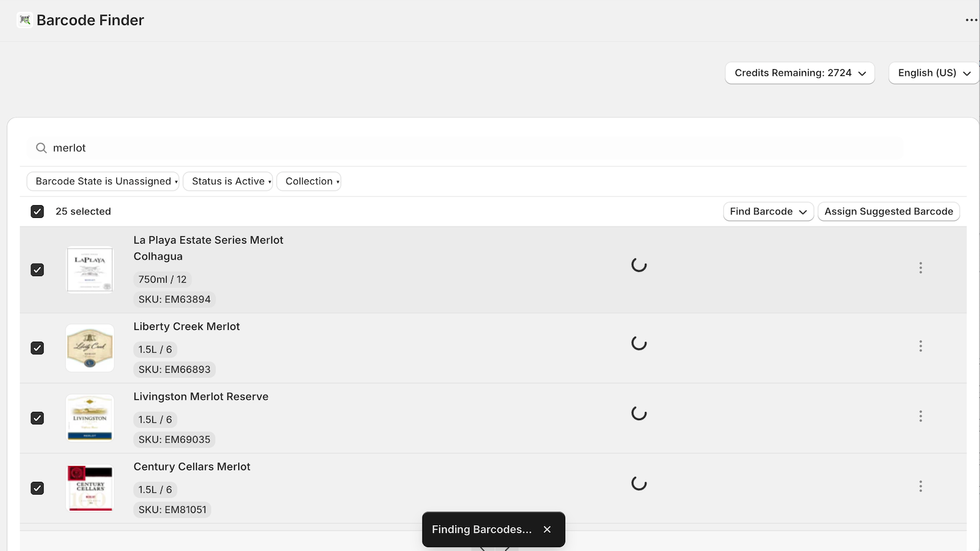Open the English (US) language dropdown
This screenshot has width=980, height=551.
pos(934,73)
